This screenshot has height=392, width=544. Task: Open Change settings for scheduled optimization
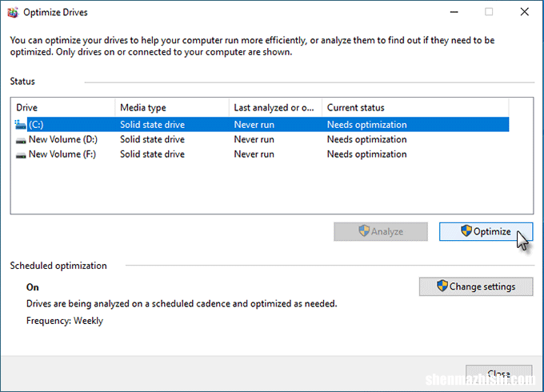(x=476, y=286)
